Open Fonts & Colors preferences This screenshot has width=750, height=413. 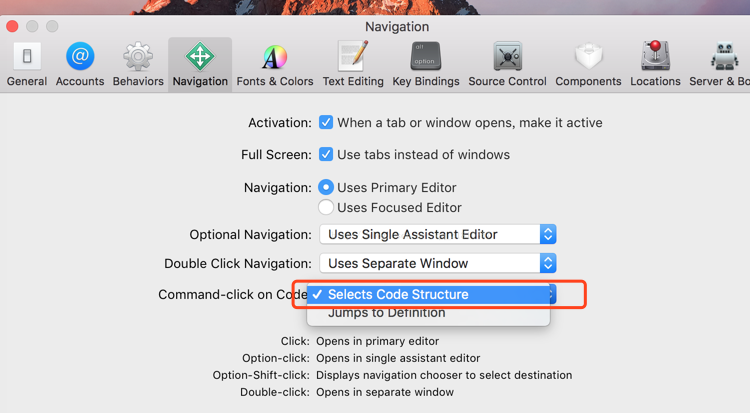tap(274, 64)
